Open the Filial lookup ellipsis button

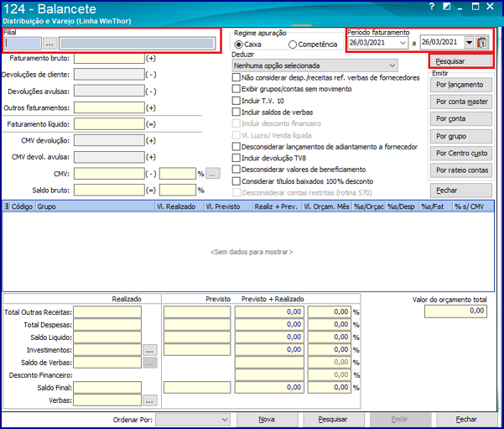(49, 44)
